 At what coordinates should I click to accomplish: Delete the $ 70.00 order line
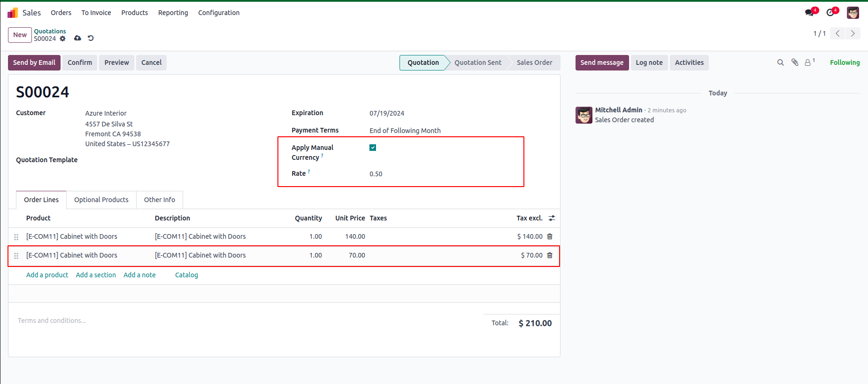[550, 255]
